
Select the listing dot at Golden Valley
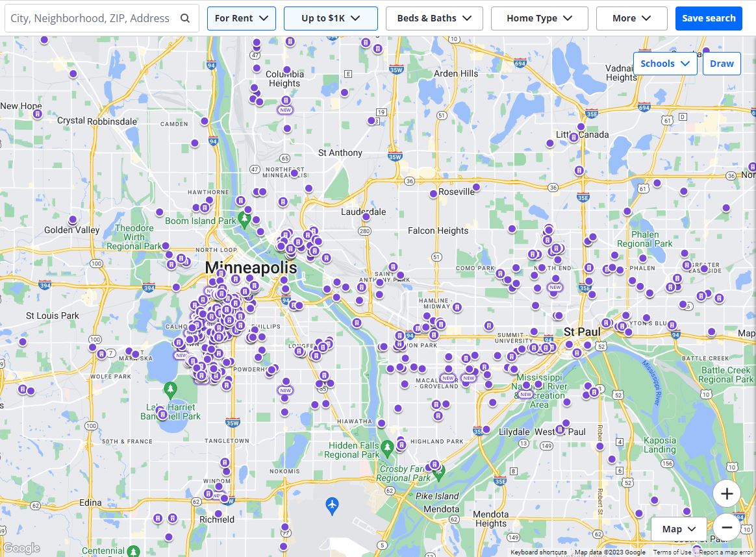point(73,219)
